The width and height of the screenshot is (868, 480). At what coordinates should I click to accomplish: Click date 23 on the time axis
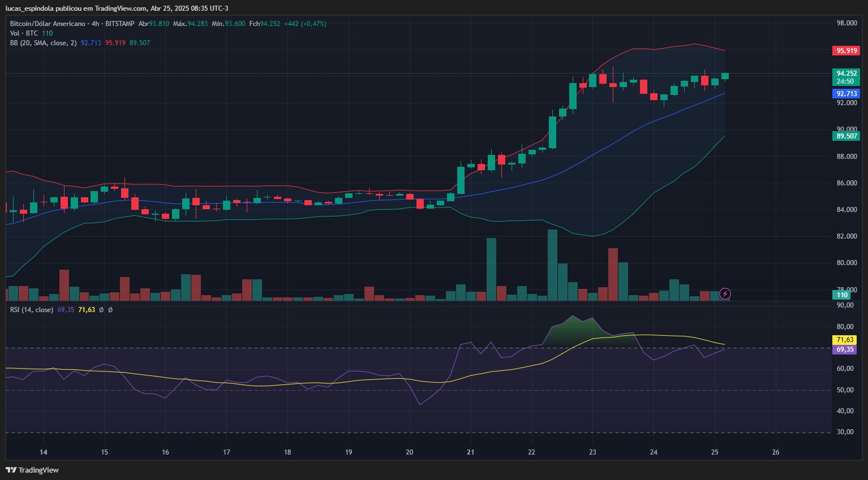(x=592, y=452)
